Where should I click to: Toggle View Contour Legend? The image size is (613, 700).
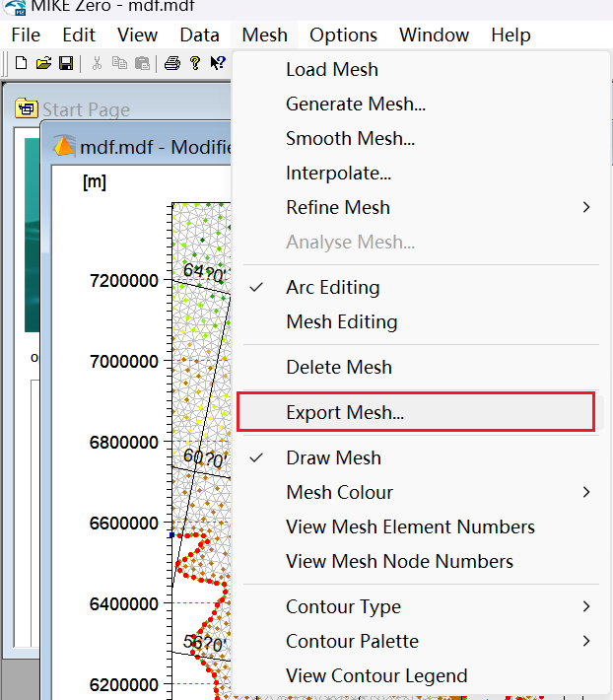pyautogui.click(x=421, y=675)
